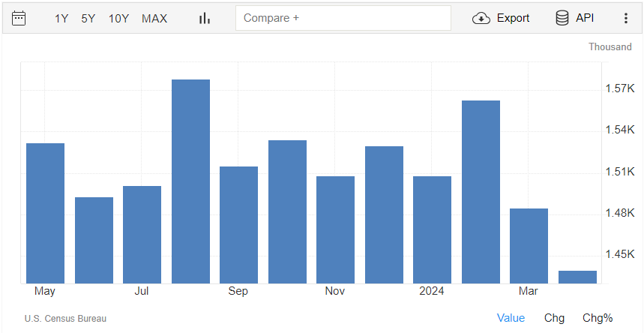Click the 1.54K axis label
644x333 pixels.
click(620, 130)
